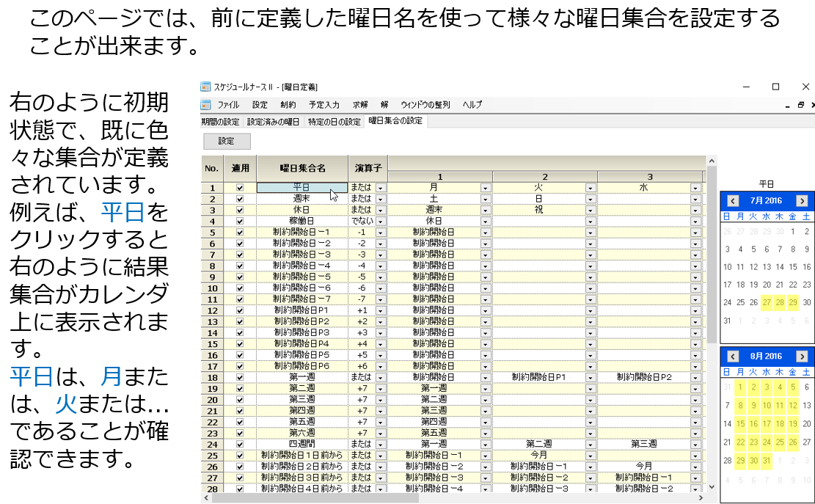The image size is (815, 504).
Task: Switch to 期間の設定 tab
Action: tap(220, 122)
